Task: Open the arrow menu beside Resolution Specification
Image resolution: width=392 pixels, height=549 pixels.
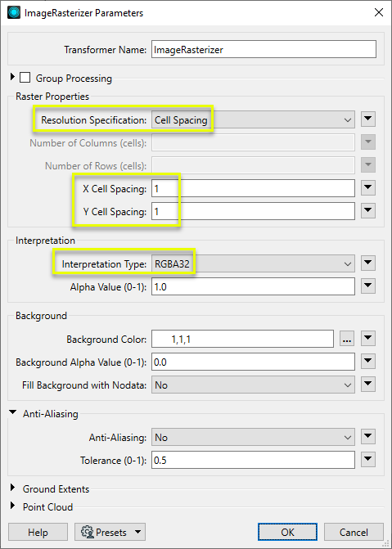Action: coord(367,119)
